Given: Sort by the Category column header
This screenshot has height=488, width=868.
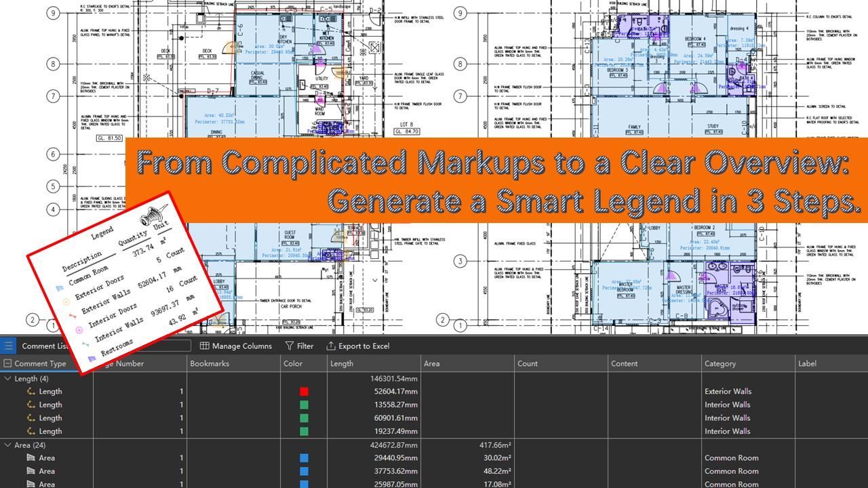Looking at the screenshot, I should click(x=720, y=364).
